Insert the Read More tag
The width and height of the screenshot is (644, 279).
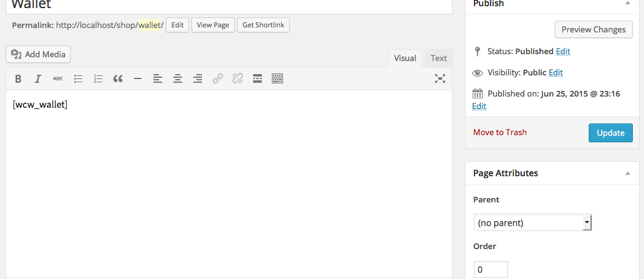click(x=257, y=78)
